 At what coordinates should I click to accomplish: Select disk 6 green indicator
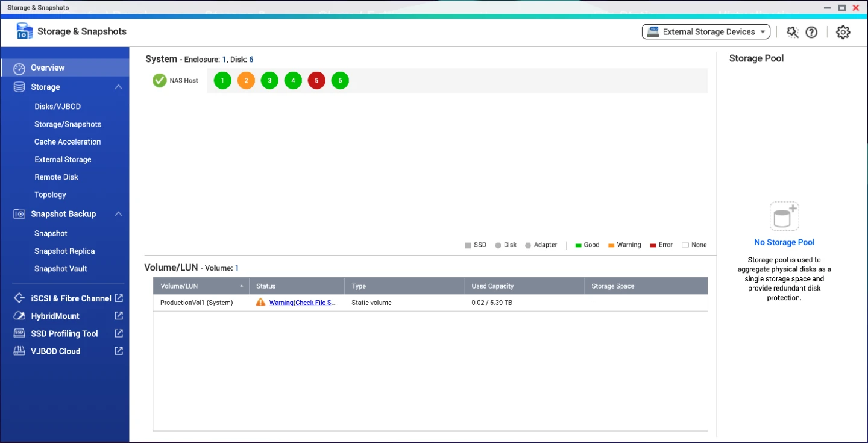340,80
